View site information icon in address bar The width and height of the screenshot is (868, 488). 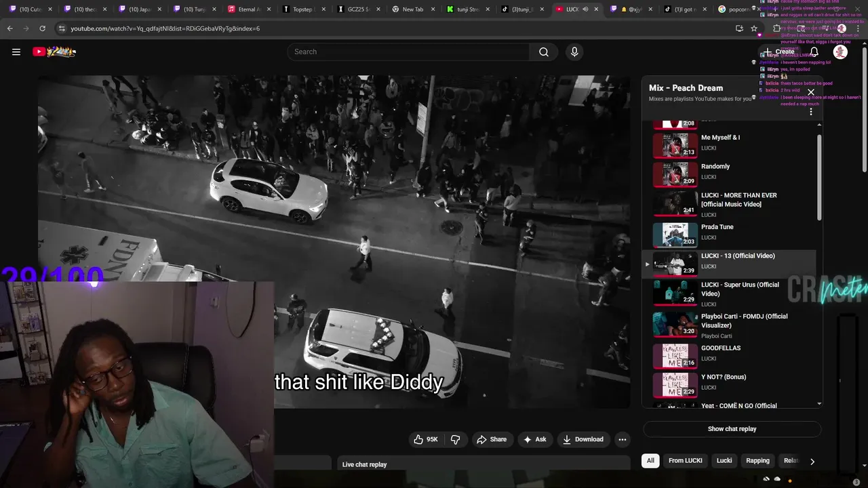(62, 28)
